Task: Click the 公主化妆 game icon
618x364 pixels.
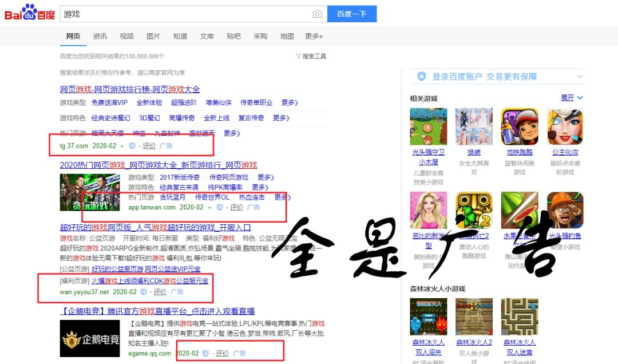Action: (x=565, y=125)
